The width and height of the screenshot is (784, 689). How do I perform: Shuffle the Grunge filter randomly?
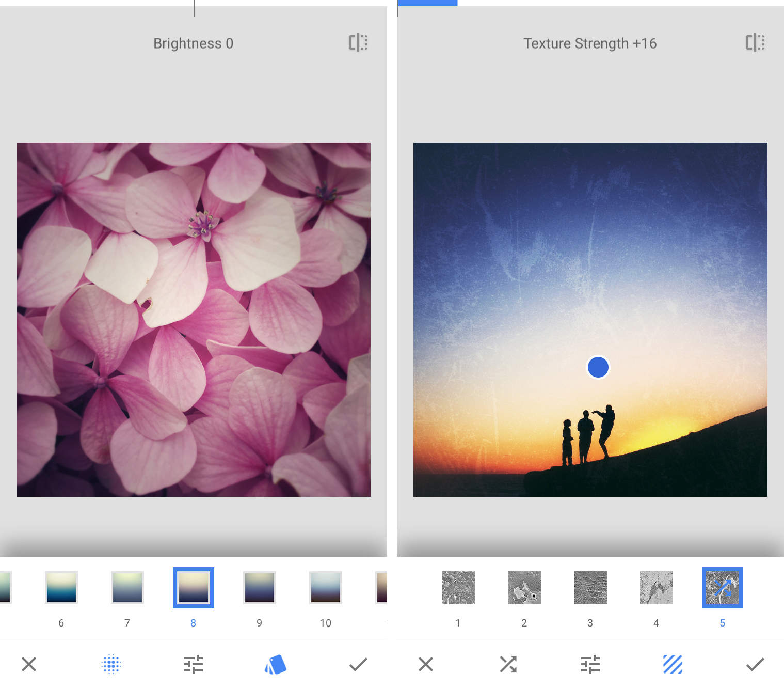pyautogui.click(x=508, y=664)
